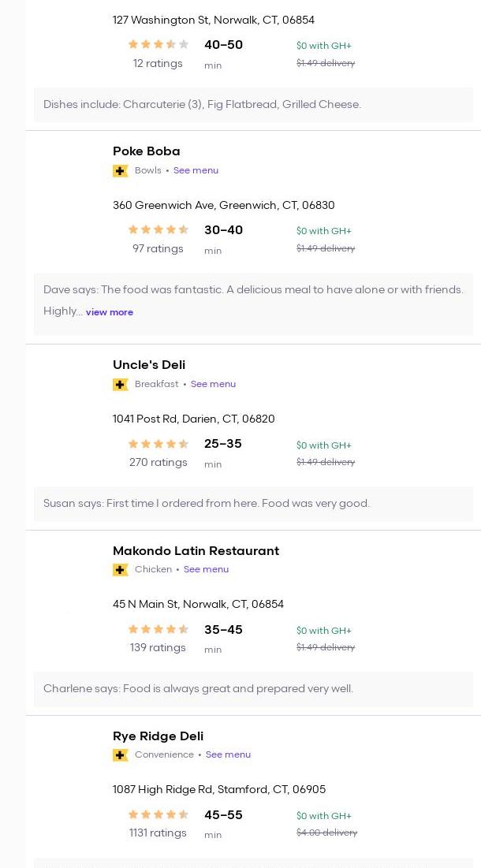Click Uncle's Deli star rating icons
Screen dimensions: 481x868
coord(158,444)
